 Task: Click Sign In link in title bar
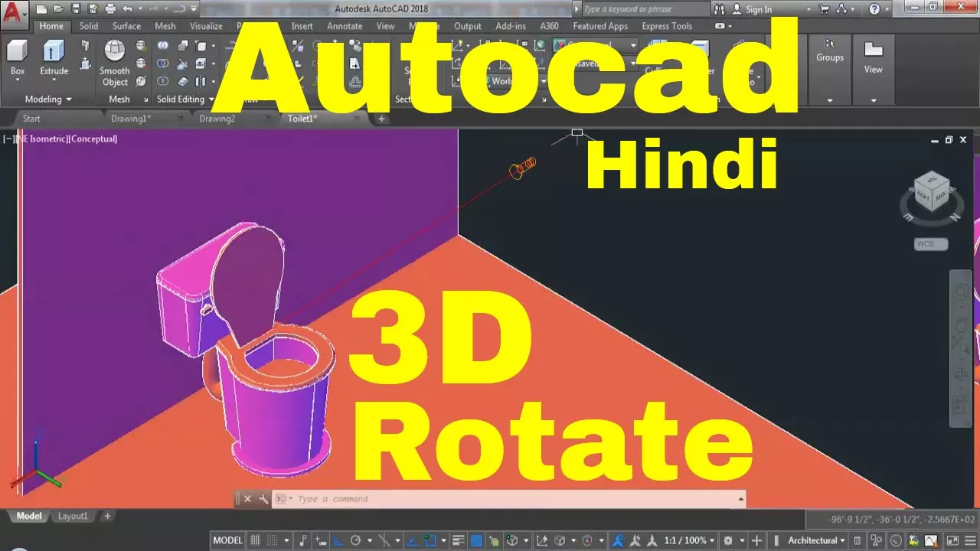pyautogui.click(x=759, y=9)
